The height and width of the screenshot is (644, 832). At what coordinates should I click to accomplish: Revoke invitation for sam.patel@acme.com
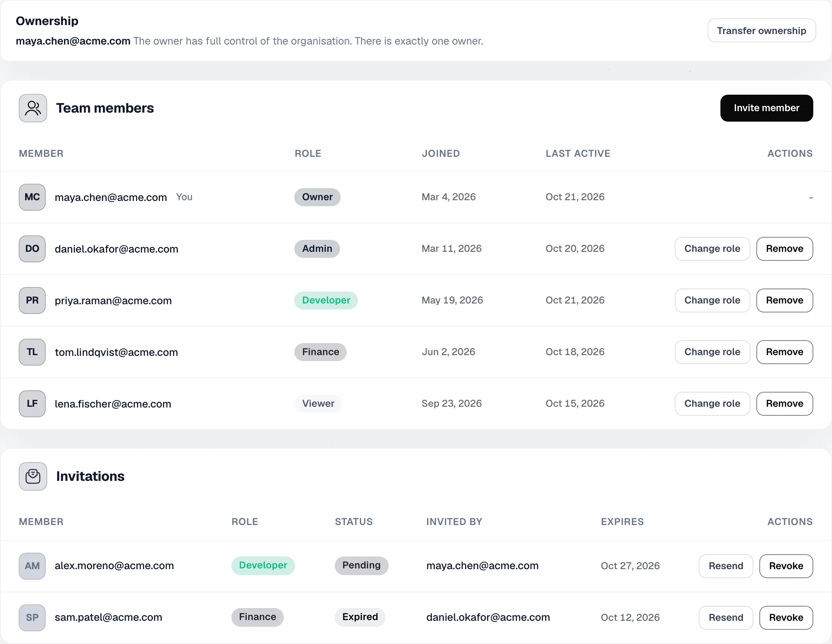tap(786, 617)
